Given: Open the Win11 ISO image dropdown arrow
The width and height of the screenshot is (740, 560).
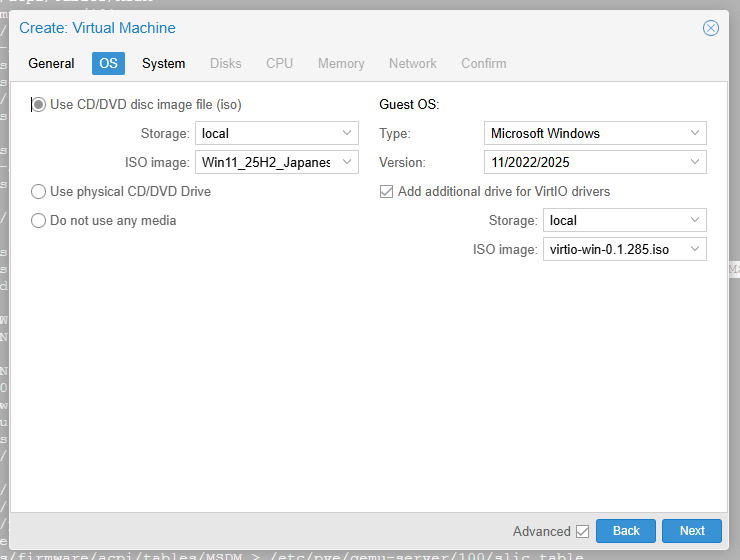Looking at the screenshot, I should [347, 162].
